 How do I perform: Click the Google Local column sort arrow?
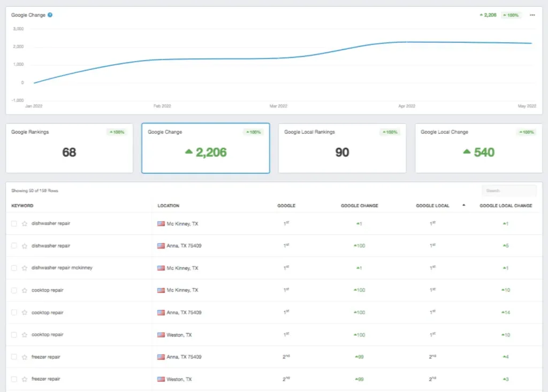(463, 205)
